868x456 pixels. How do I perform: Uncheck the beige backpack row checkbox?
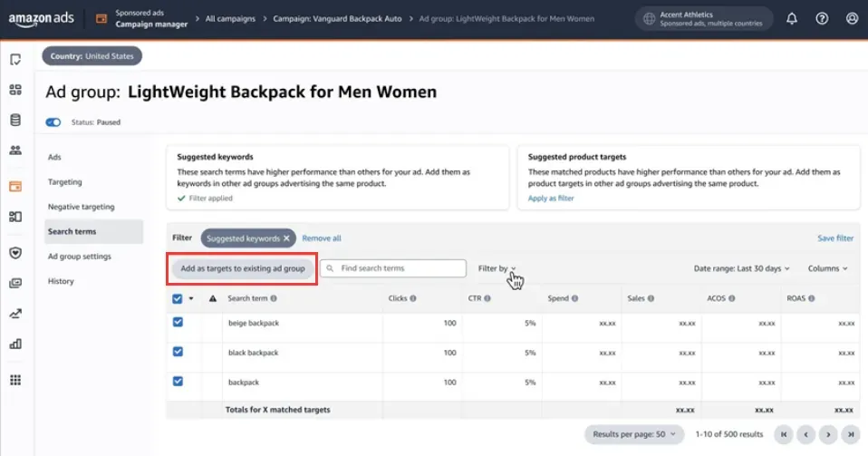coord(178,322)
